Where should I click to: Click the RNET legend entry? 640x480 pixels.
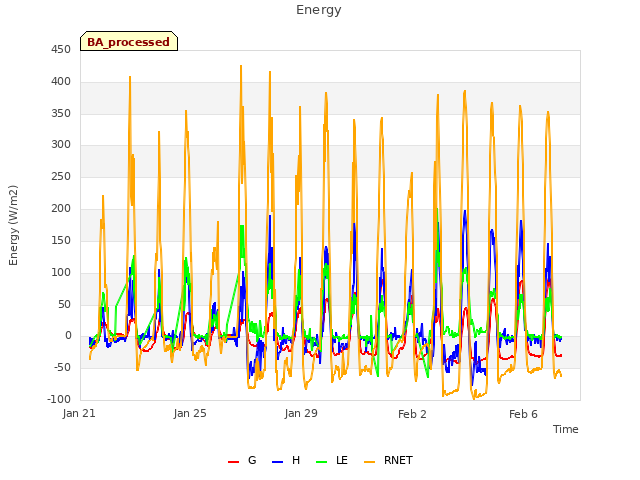tap(389, 460)
